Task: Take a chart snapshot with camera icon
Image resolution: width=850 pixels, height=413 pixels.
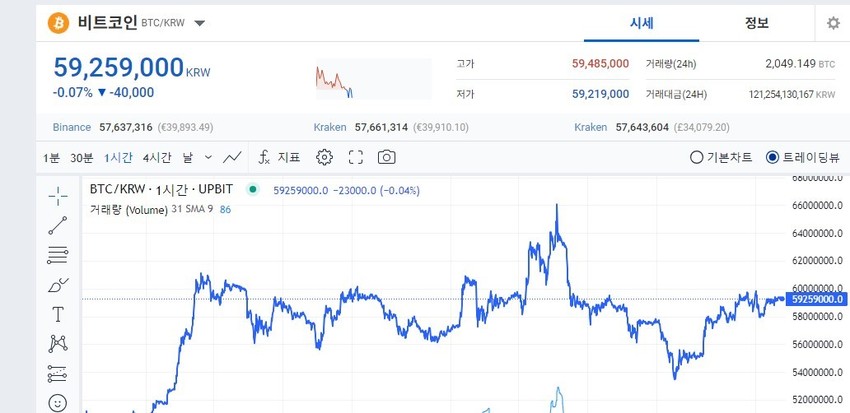Action: coord(386,157)
